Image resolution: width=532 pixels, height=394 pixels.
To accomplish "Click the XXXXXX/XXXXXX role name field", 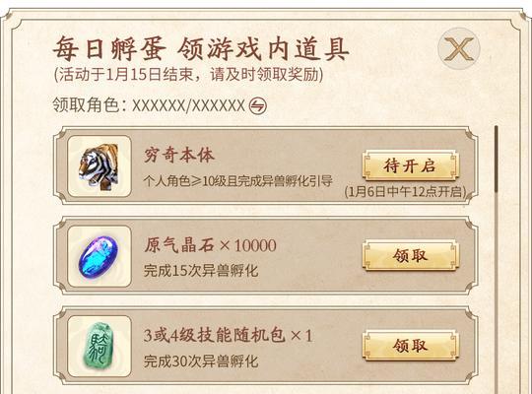I will coord(188,105).
